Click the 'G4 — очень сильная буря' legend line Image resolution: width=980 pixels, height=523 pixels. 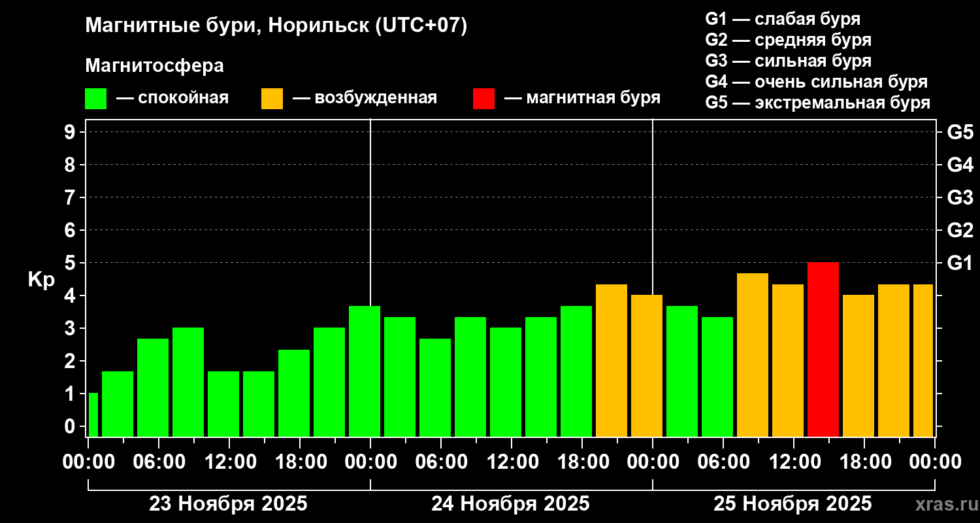[816, 82]
